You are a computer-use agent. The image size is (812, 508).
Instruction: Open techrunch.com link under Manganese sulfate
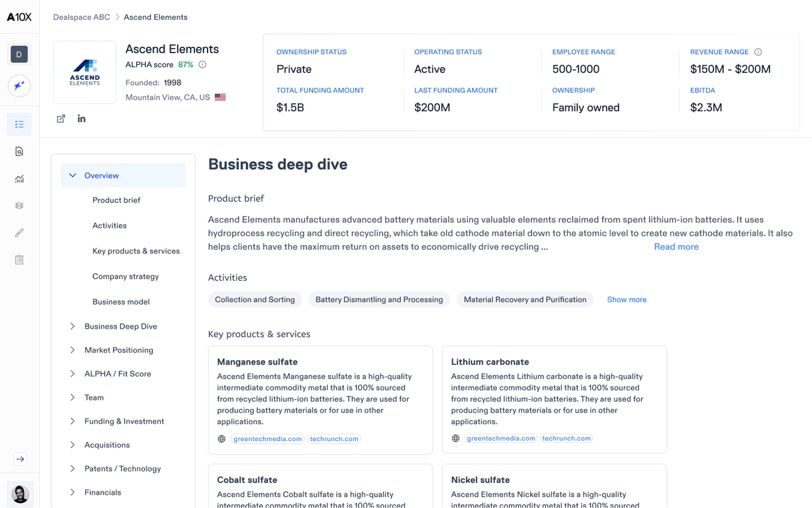[x=334, y=439]
